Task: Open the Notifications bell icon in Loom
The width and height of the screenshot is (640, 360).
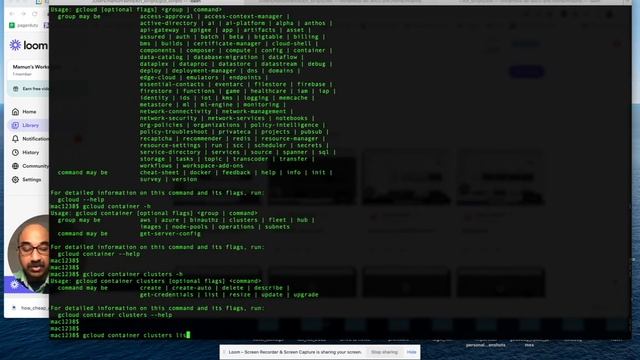Action: pyautogui.click(x=16, y=139)
